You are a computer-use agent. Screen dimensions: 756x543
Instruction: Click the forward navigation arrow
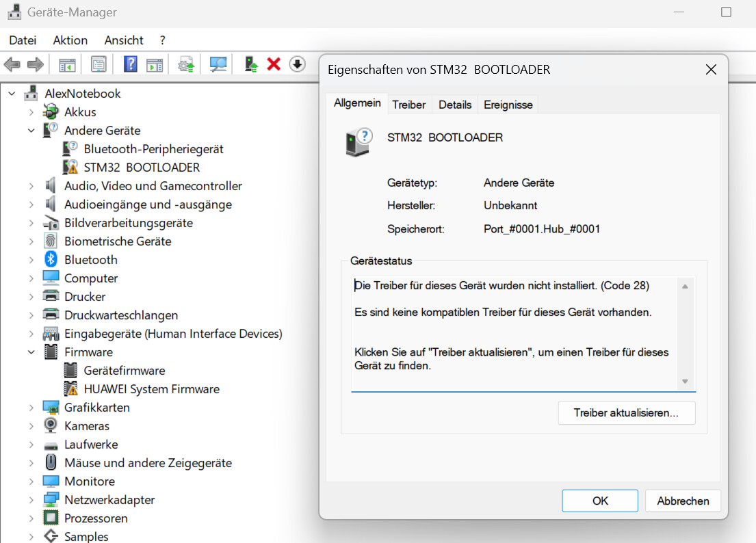point(34,64)
